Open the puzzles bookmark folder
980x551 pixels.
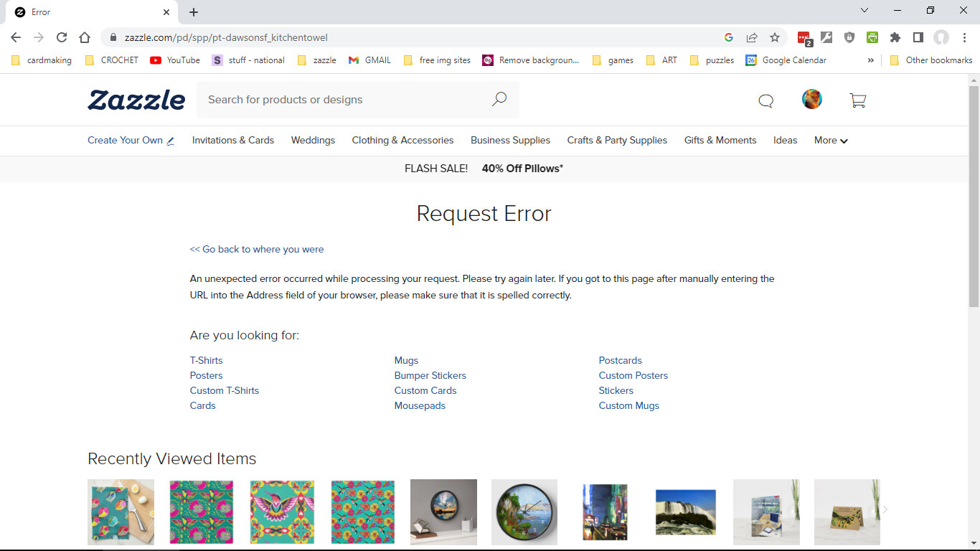(712, 60)
